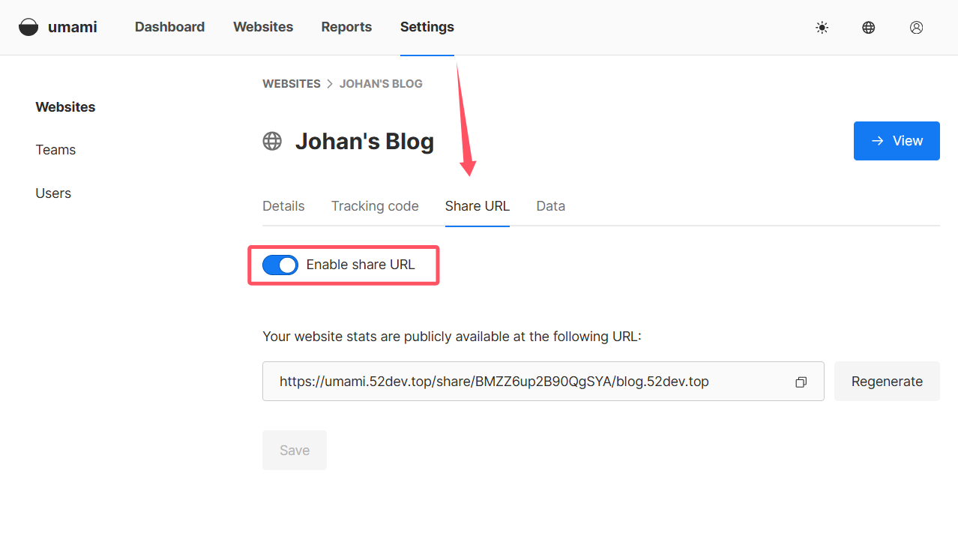Disable the Enable share URL toggle

pos(280,265)
